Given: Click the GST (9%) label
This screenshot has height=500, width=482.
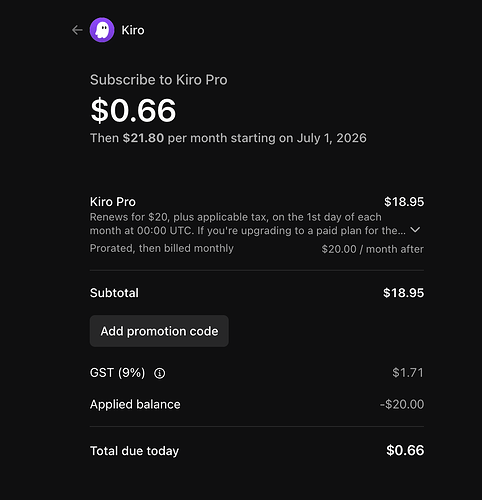Looking at the screenshot, I should (118, 373).
